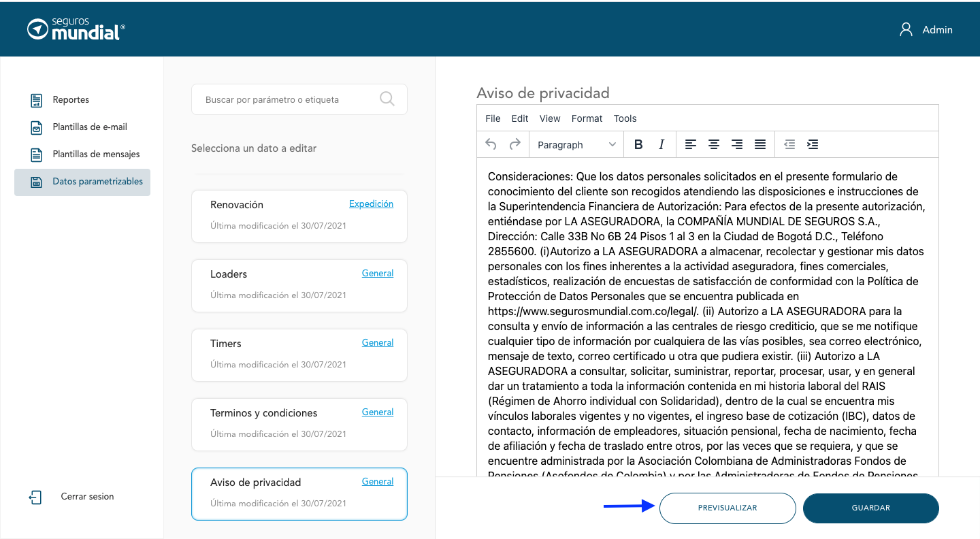Open the Paragraph format dropdown
This screenshot has width=980, height=539.
coord(576,144)
